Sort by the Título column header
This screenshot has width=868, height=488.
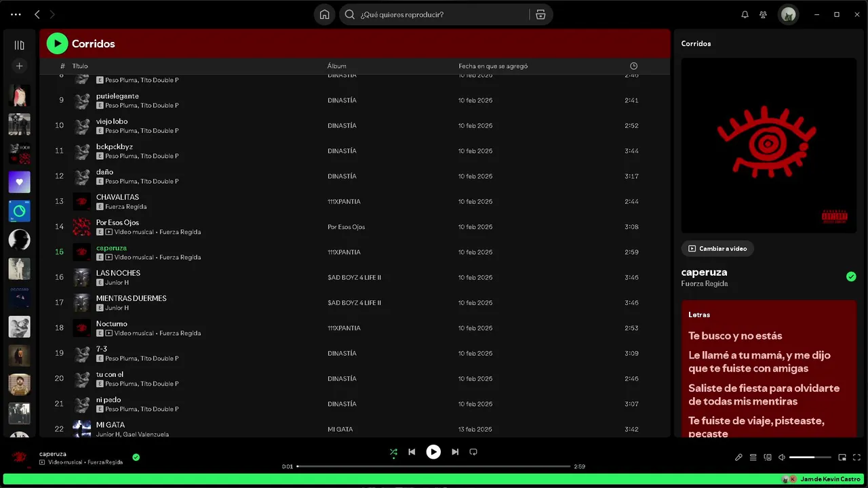80,66
